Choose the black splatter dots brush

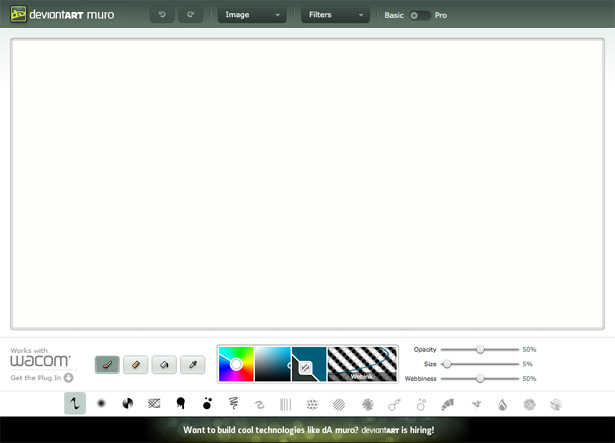pyautogui.click(x=207, y=403)
